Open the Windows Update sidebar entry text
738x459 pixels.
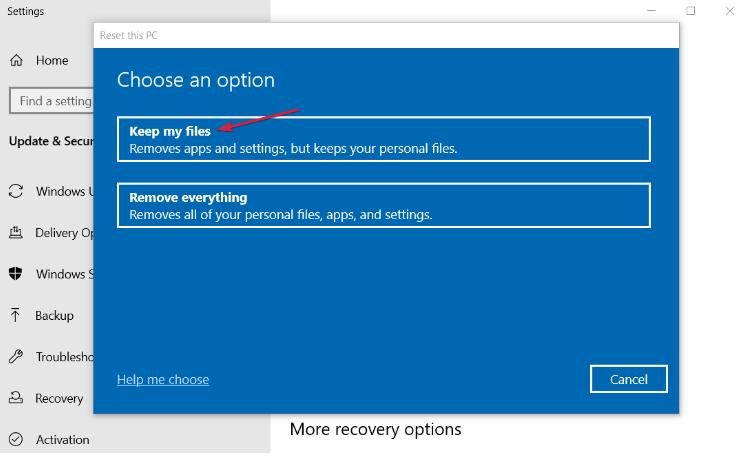65,191
